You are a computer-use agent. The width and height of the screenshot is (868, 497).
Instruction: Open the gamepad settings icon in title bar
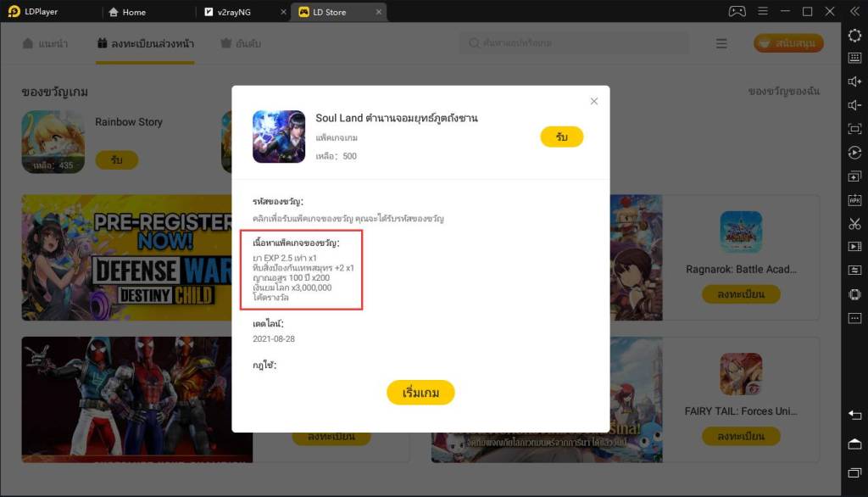(x=737, y=11)
